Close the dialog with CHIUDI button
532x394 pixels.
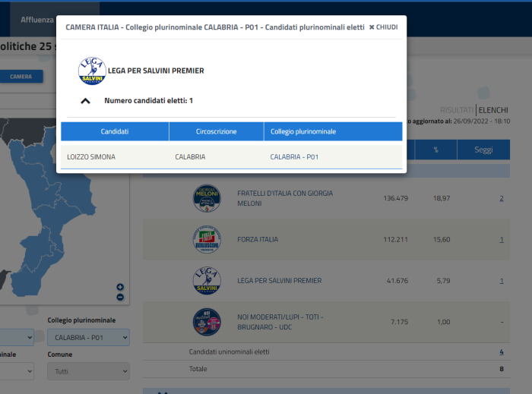383,27
